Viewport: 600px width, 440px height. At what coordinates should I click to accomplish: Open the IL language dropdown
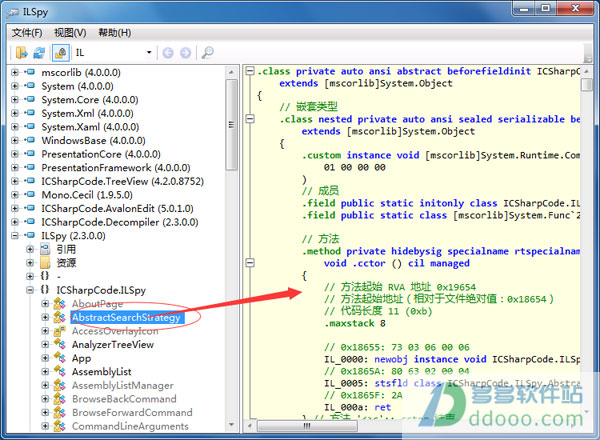point(114,52)
